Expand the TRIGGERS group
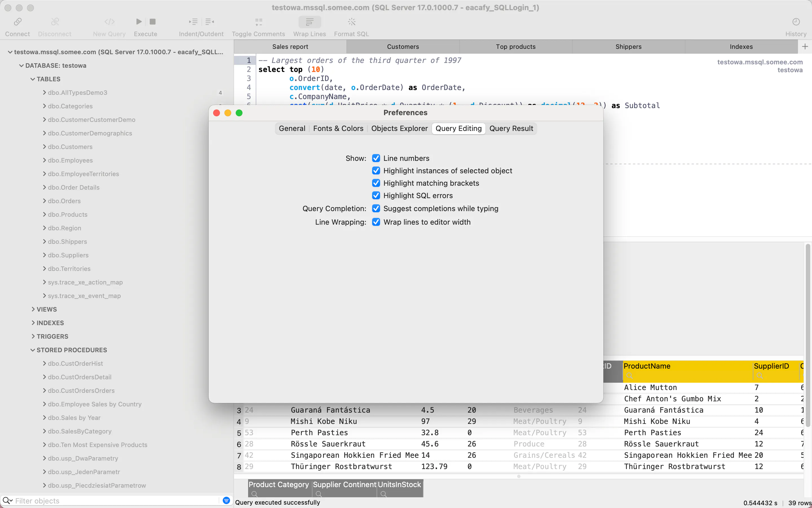The image size is (812, 508). point(33,336)
